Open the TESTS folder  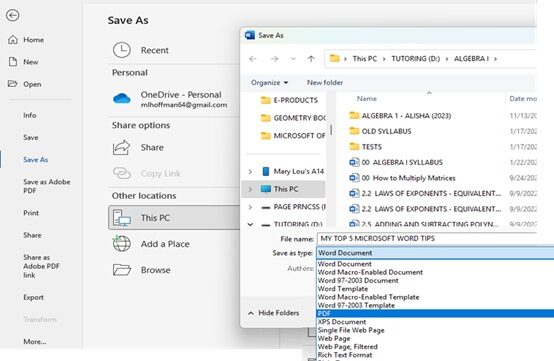point(365,147)
